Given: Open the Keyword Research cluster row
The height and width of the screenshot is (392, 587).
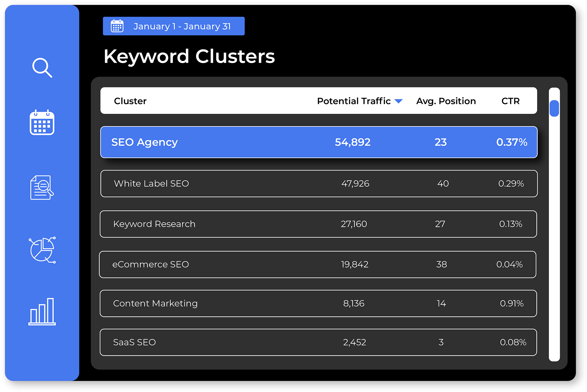Looking at the screenshot, I should click(x=318, y=224).
